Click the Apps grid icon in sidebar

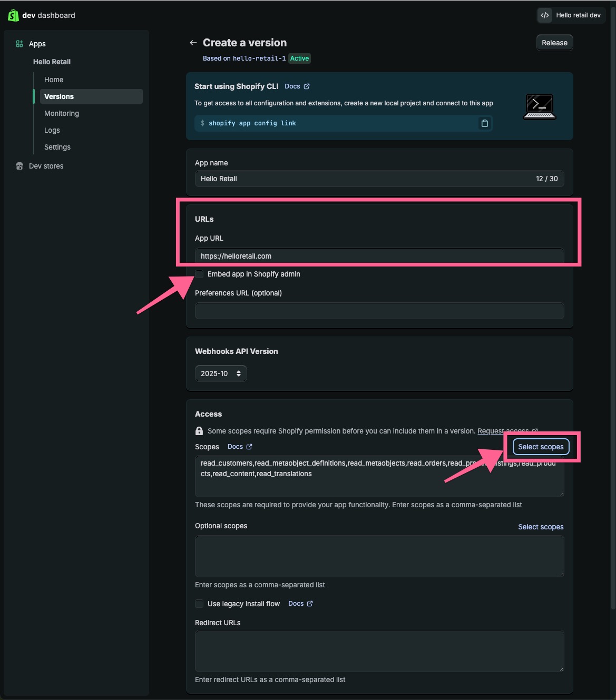(x=19, y=44)
